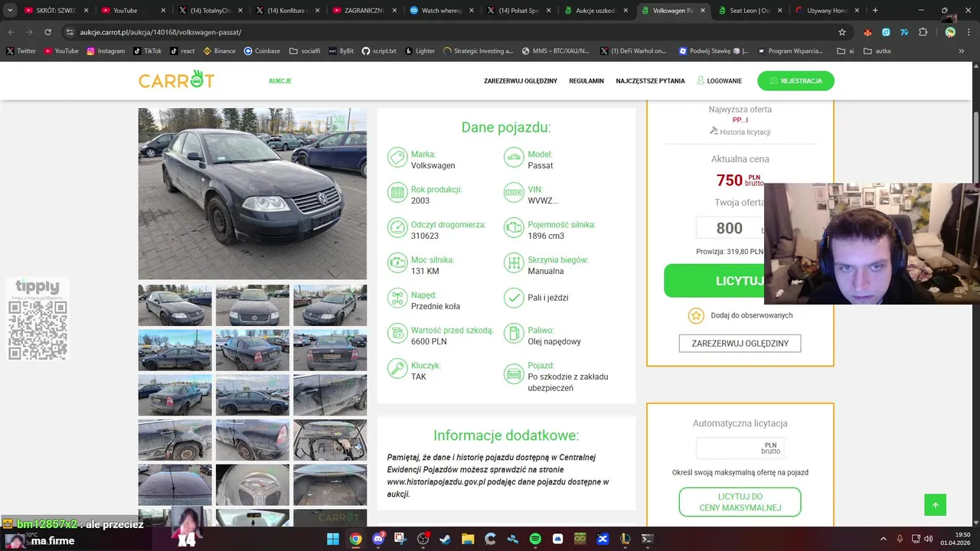Open a new browser tab
Image resolution: width=980 pixels, height=551 pixels.
pos(875,11)
